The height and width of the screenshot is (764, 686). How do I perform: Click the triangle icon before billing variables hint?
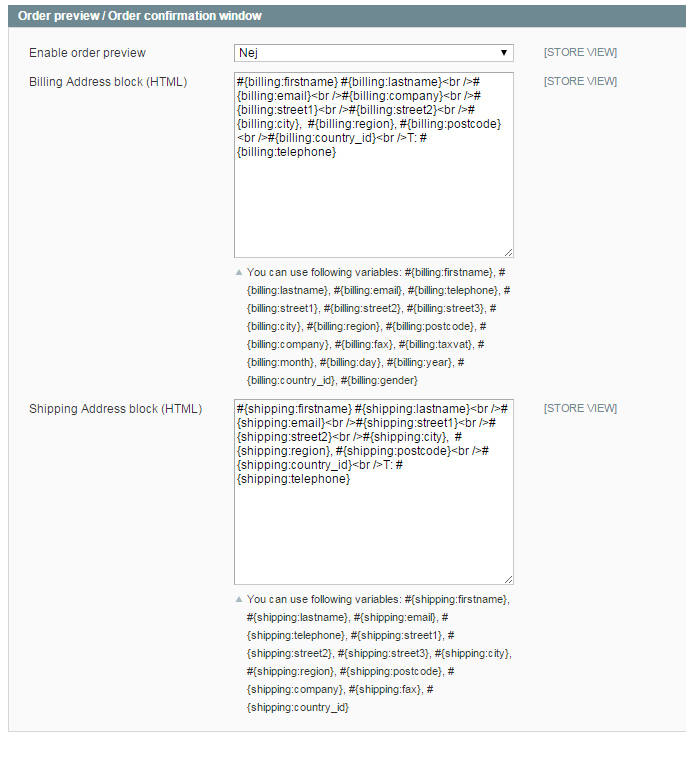pyautogui.click(x=239, y=272)
